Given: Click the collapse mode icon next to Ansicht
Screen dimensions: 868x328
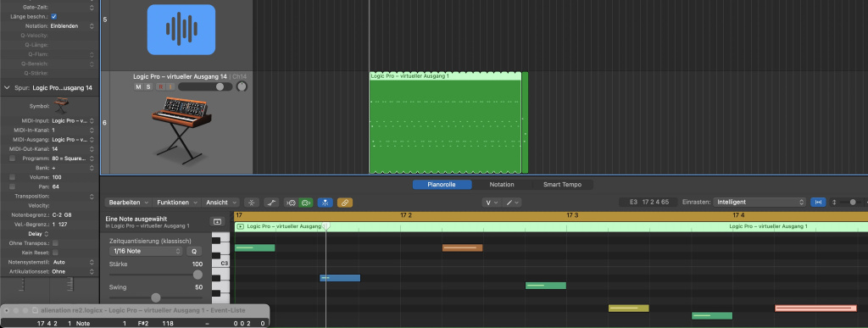Looking at the screenshot, I should (x=252, y=203).
